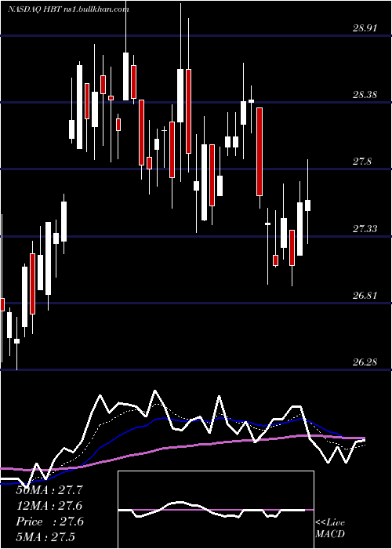Screen dimensions: 392x549
Task: Click inside the MACD inset chart box
Action: tap(216, 510)
